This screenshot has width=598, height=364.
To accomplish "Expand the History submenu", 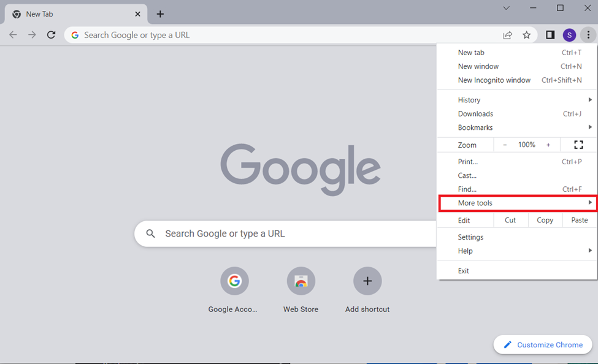I will [517, 100].
